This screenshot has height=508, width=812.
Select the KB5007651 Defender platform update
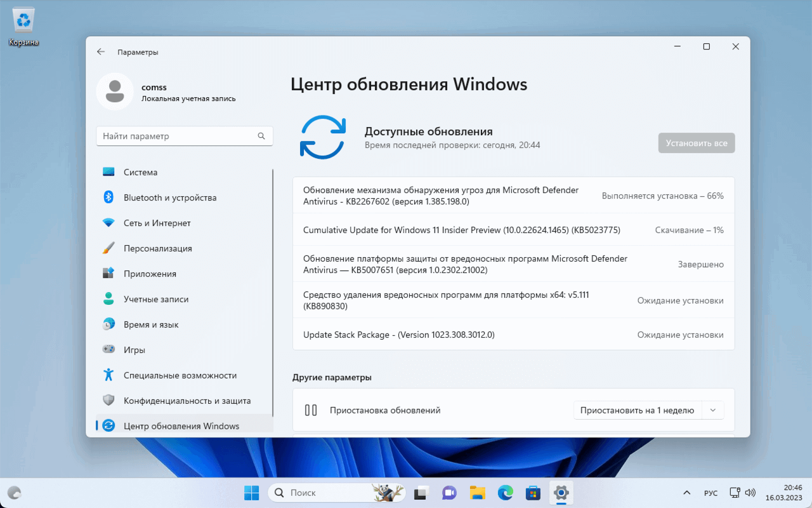tap(513, 264)
